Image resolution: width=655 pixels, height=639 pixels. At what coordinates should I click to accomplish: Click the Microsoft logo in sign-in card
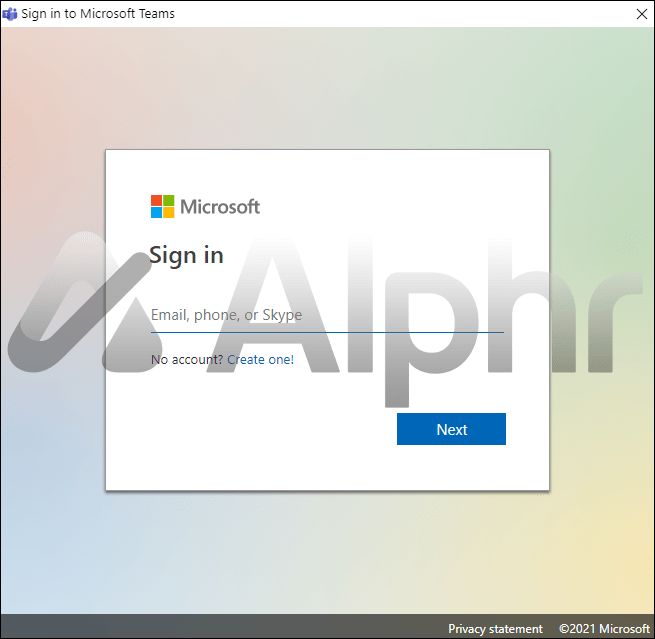(205, 206)
